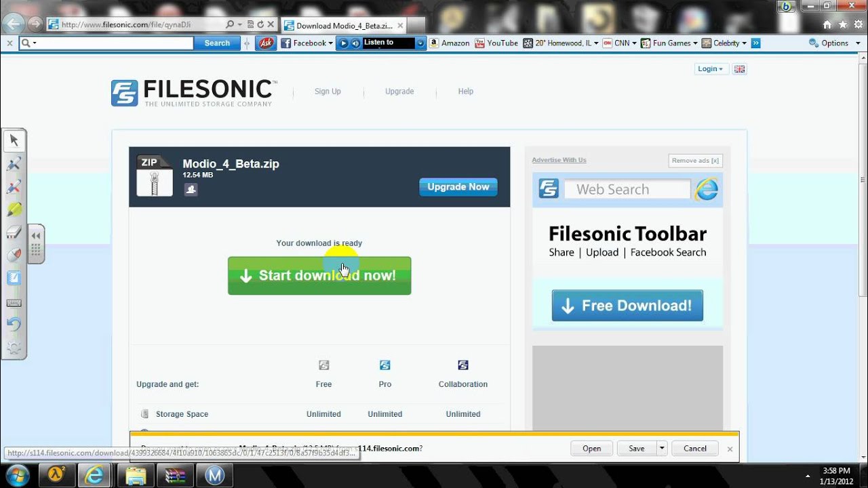This screenshot has width=868, height=488.
Task: Open favorites star icon
Action: pyautogui.click(x=843, y=24)
